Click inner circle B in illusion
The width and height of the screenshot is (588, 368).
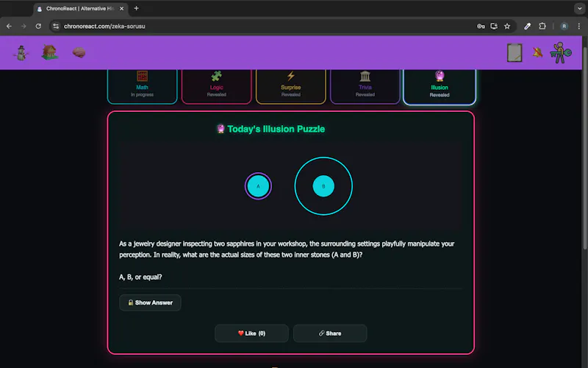point(323,186)
